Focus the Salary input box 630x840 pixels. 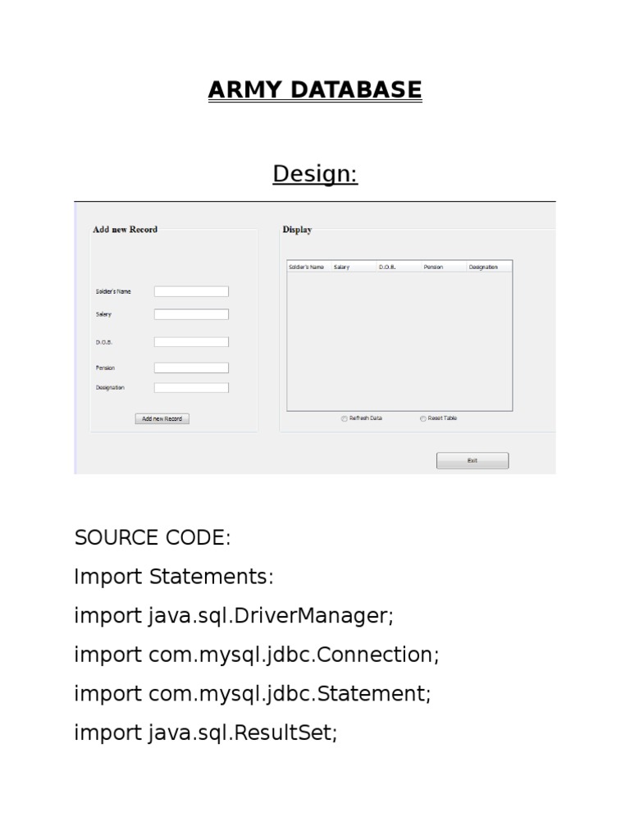tap(191, 314)
